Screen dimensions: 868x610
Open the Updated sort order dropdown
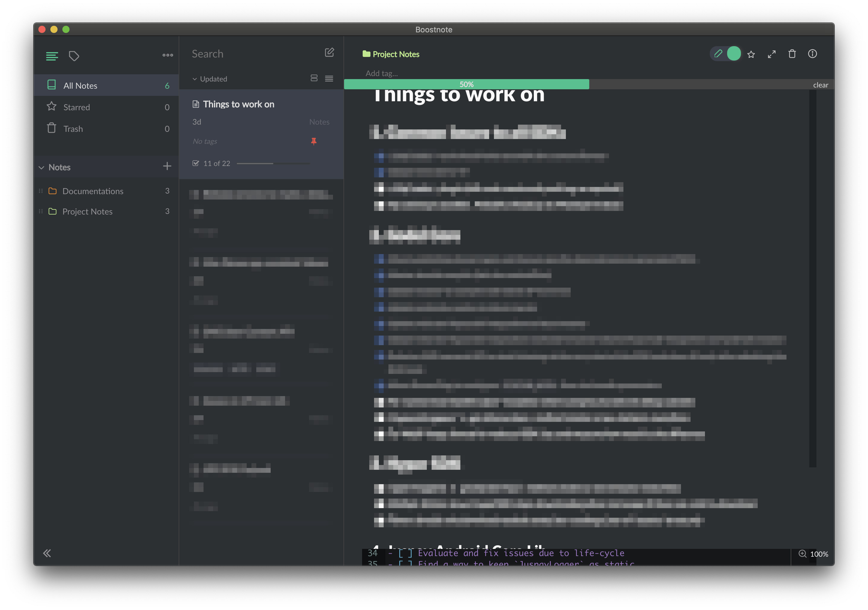(210, 78)
